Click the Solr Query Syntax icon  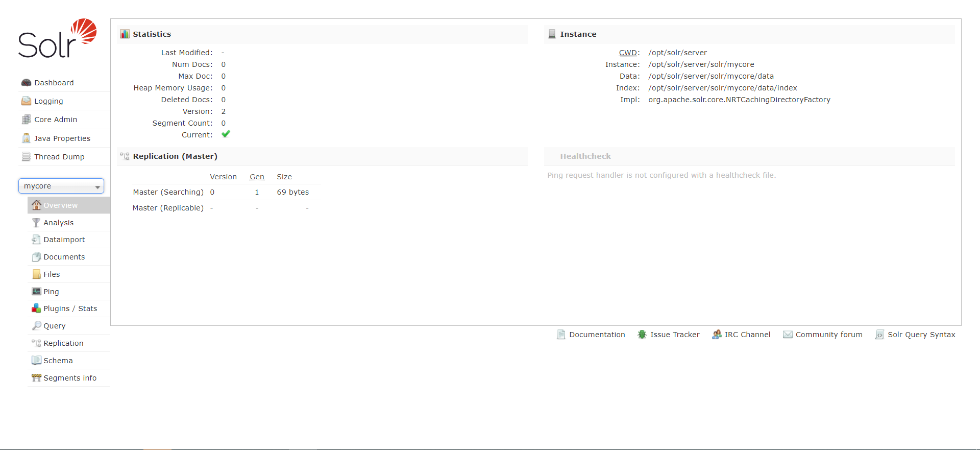(x=879, y=335)
